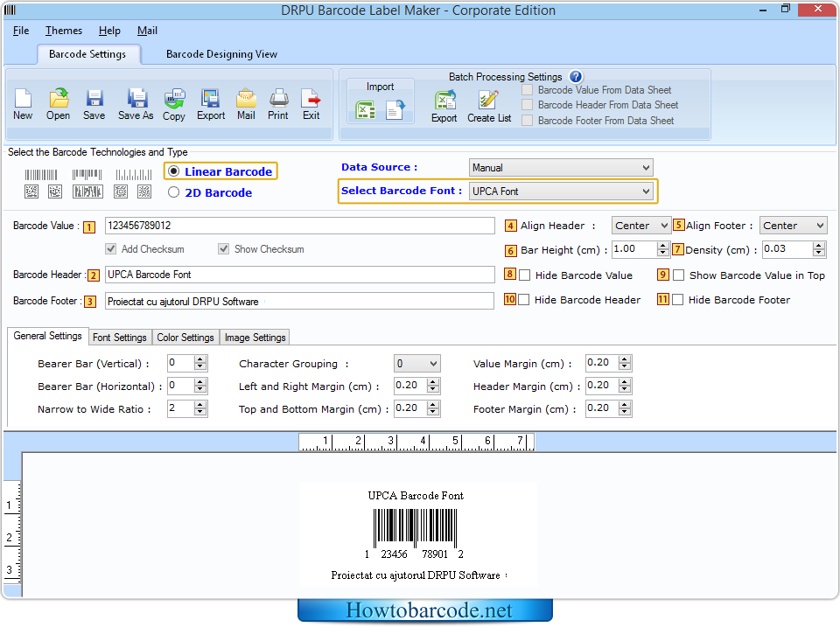Open the Color Settings tab
The image size is (840, 627).
185,338
